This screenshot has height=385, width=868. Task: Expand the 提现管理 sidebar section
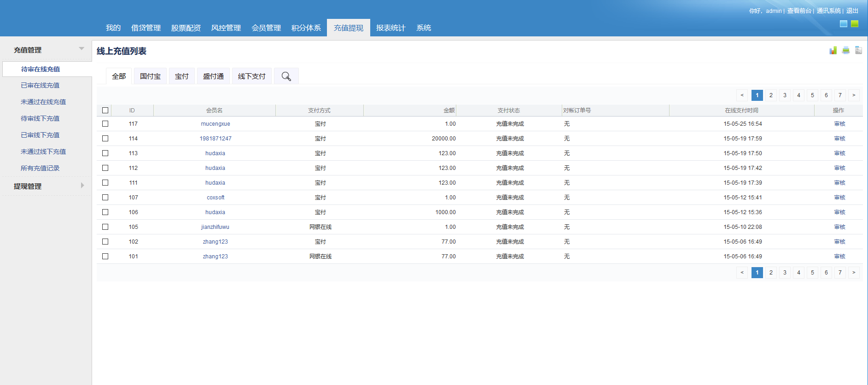point(82,186)
